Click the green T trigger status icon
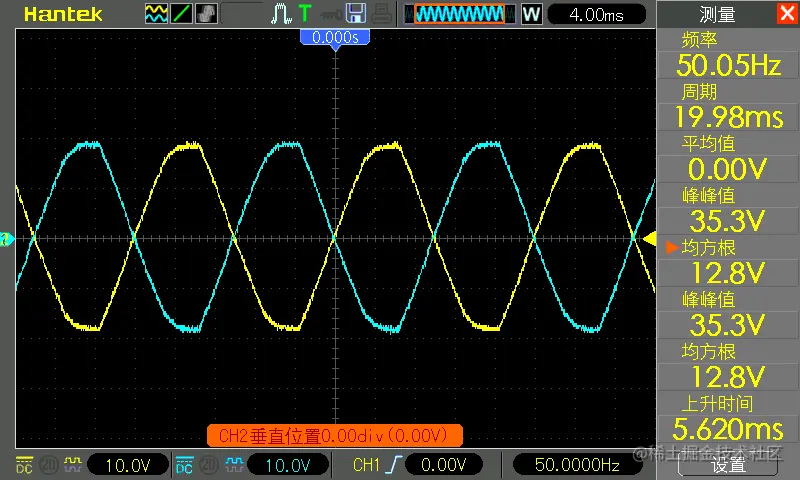 click(305, 14)
